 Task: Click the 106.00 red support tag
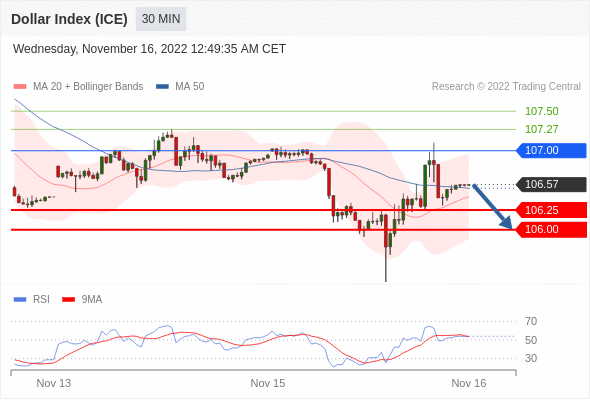(x=551, y=230)
